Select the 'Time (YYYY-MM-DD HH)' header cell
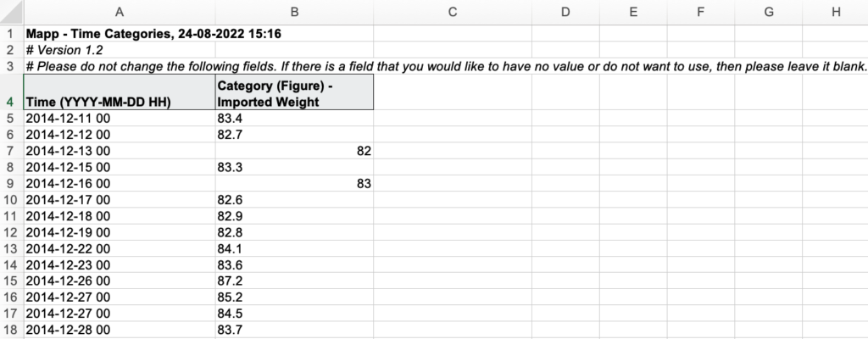This screenshot has height=339, width=868. pyautogui.click(x=120, y=92)
